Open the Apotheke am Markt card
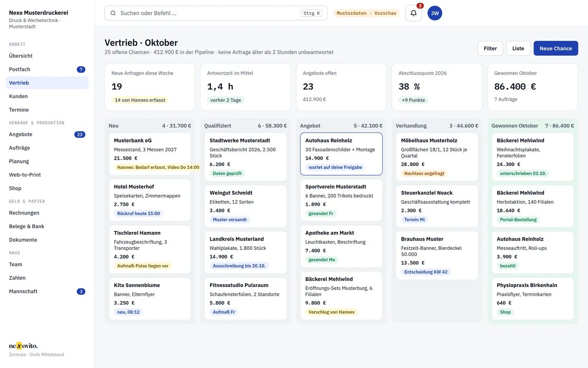This screenshot has height=368, width=588. pos(341,246)
